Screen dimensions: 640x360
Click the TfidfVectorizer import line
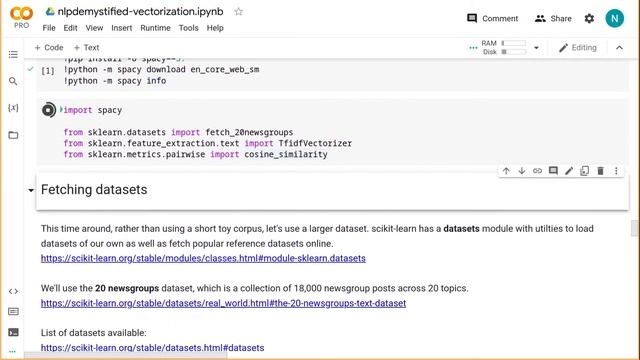tap(207, 144)
